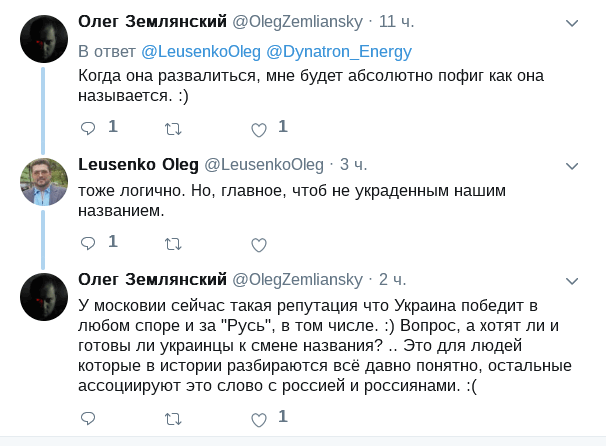Viewport: 606px width, 446px height.
Task: Open more options for first tweet
Action: pyautogui.click(x=572, y=22)
